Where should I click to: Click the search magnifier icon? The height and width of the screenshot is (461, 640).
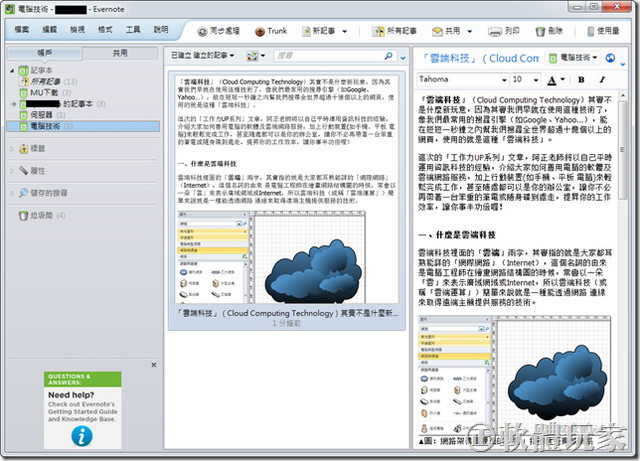(x=389, y=56)
